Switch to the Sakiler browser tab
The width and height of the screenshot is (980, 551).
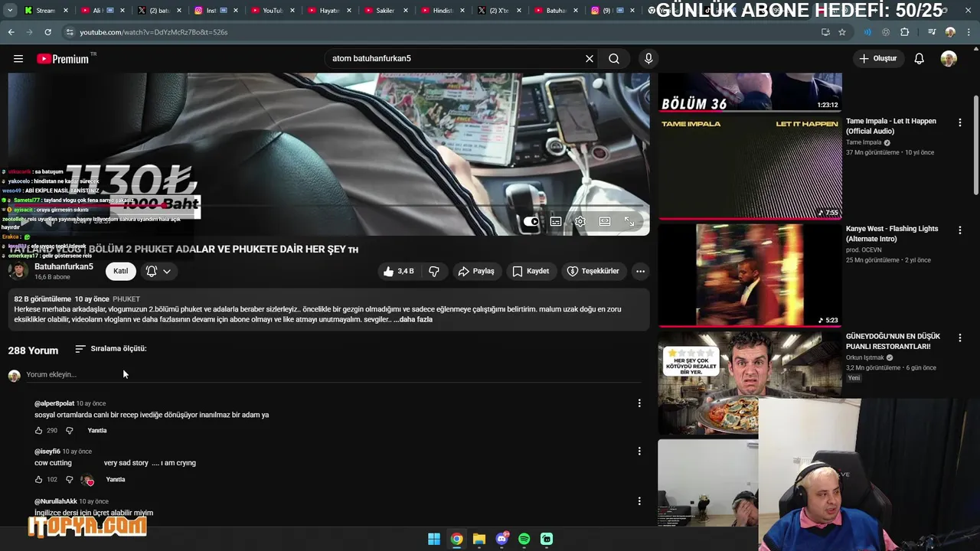[x=386, y=11]
